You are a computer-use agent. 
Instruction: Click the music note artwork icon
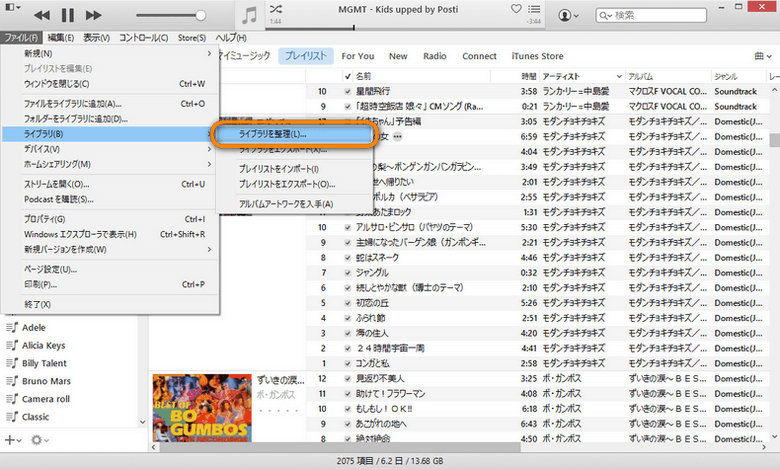[x=249, y=15]
